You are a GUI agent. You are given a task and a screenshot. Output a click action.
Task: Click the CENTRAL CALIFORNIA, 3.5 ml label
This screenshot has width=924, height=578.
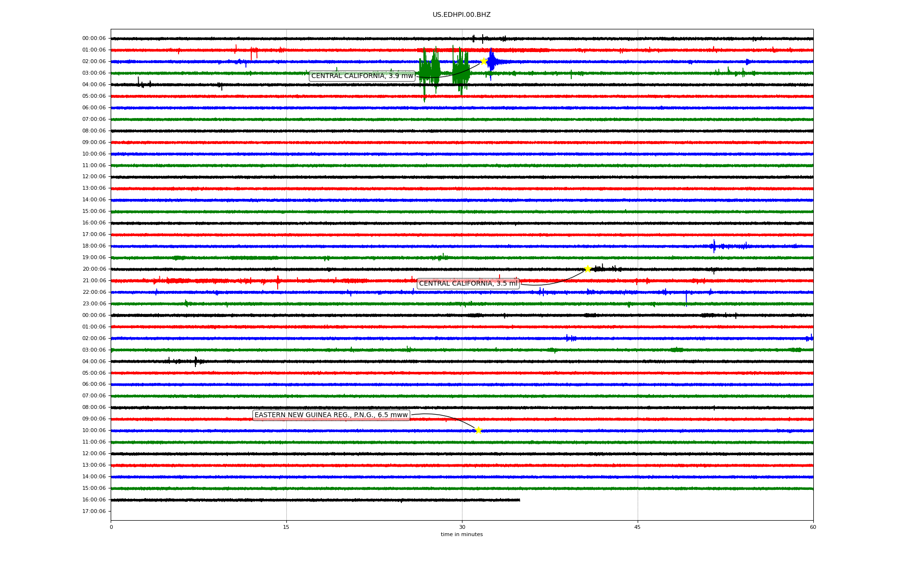click(468, 283)
